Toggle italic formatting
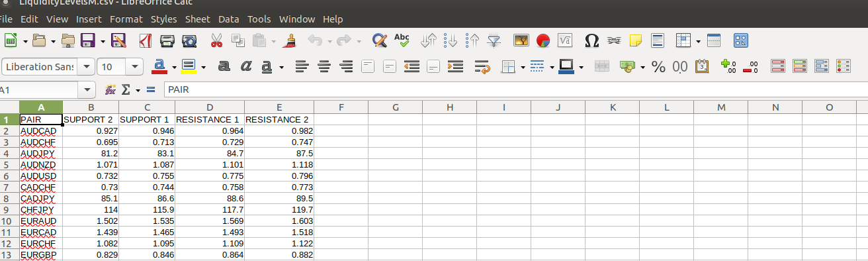The height and width of the screenshot is (261, 868). 245,66
